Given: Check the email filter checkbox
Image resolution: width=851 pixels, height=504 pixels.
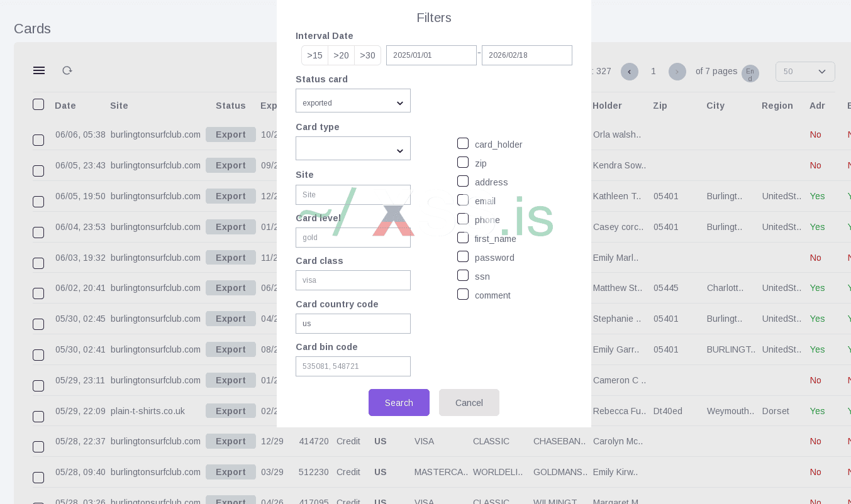Looking at the screenshot, I should pos(463,200).
